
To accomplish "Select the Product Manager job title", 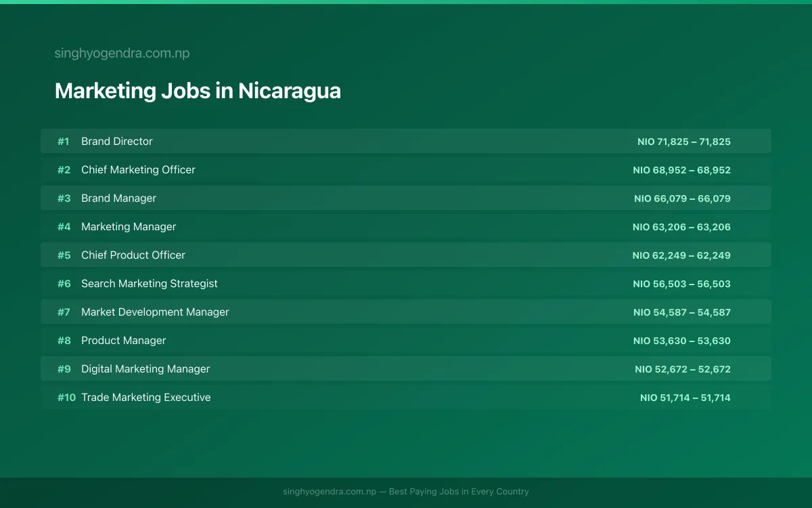I will (x=123, y=341).
